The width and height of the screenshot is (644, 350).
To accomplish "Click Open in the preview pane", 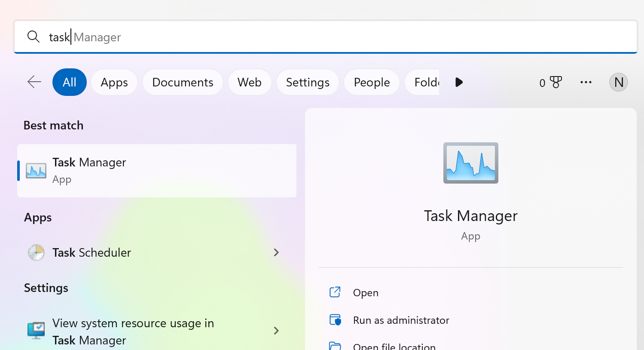I will pos(366,293).
